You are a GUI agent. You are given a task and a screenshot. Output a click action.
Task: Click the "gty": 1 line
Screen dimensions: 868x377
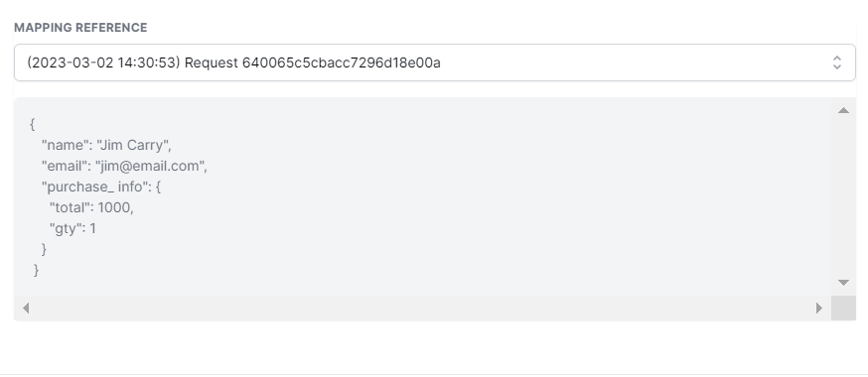[72, 228]
